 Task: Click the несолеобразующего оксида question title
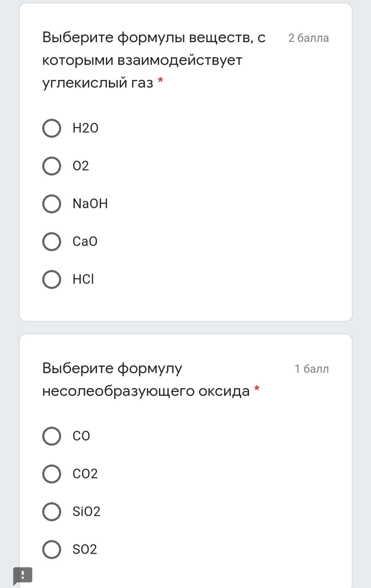[x=146, y=379]
